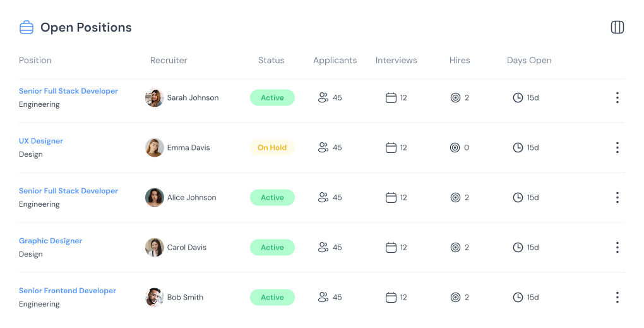Click the calendar interviews icon in Emma Davis's row

[391, 147]
